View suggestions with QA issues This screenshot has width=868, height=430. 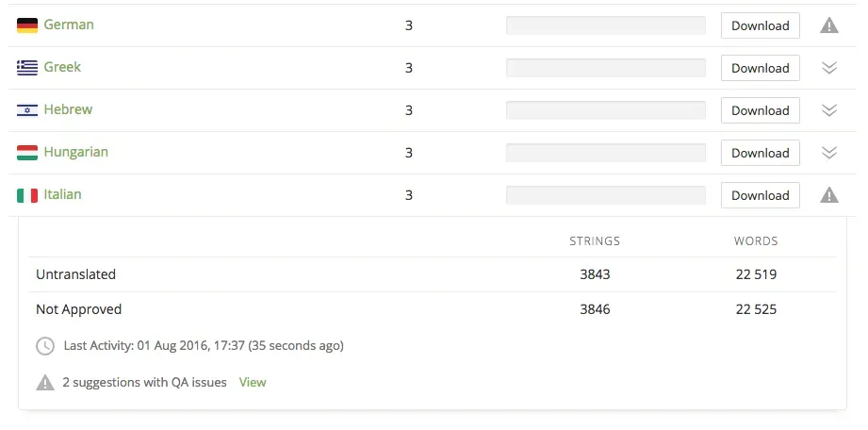[253, 382]
